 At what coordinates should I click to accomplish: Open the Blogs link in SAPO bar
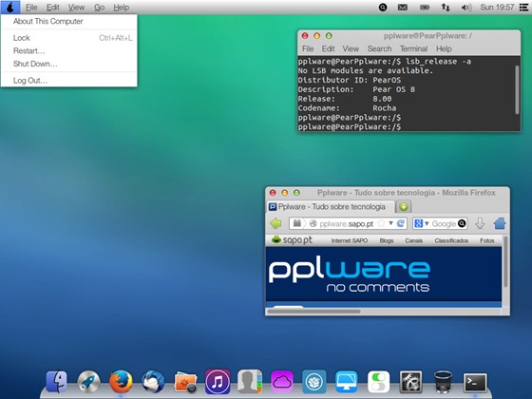[x=387, y=240]
